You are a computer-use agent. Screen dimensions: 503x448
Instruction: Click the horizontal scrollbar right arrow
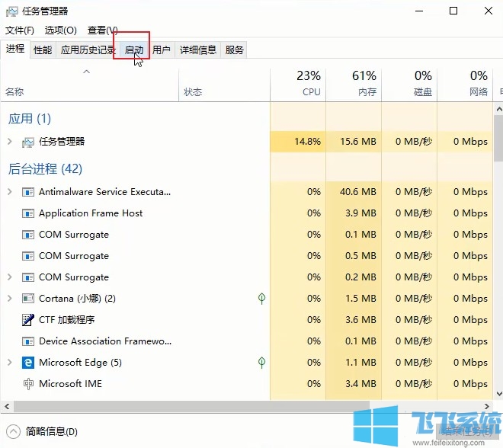pyautogui.click(x=487, y=407)
